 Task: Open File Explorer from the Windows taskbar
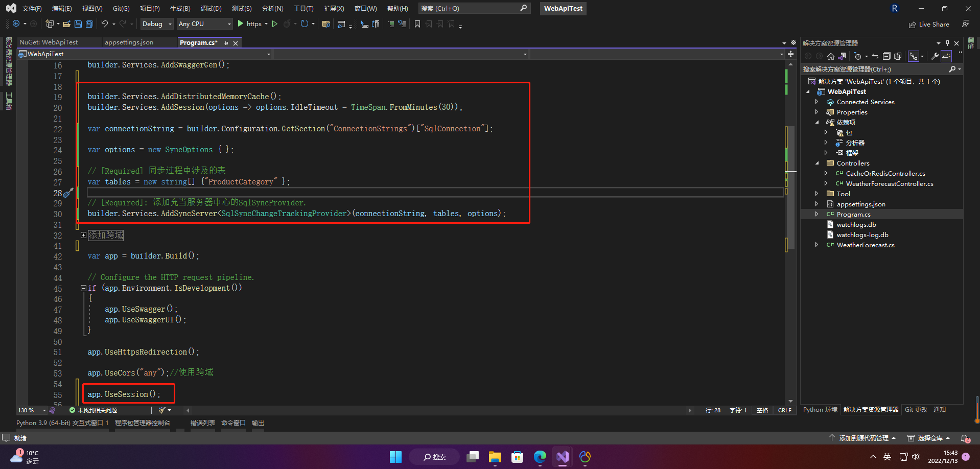[x=495, y=457]
